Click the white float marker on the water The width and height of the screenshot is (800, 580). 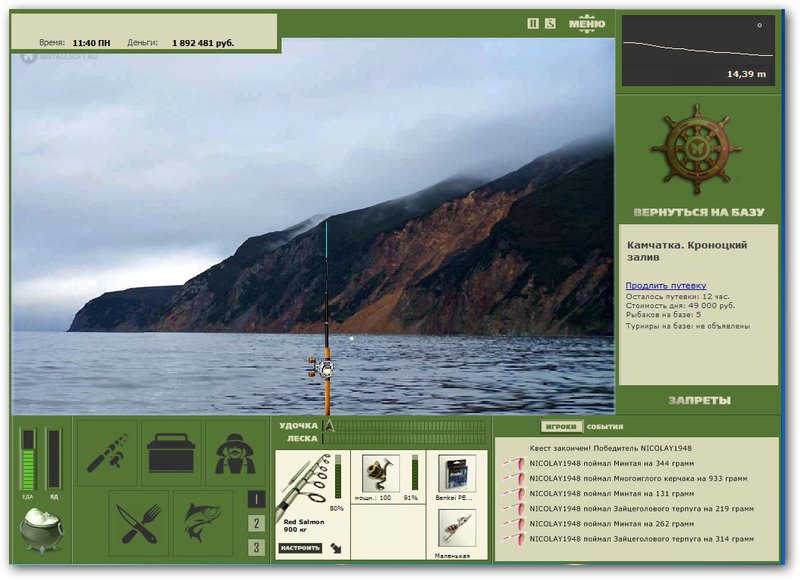point(352,338)
